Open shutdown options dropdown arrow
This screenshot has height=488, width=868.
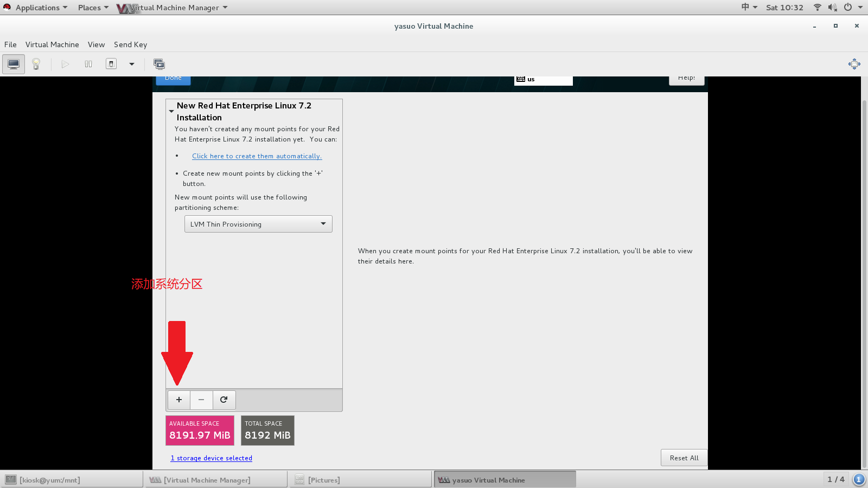(132, 64)
